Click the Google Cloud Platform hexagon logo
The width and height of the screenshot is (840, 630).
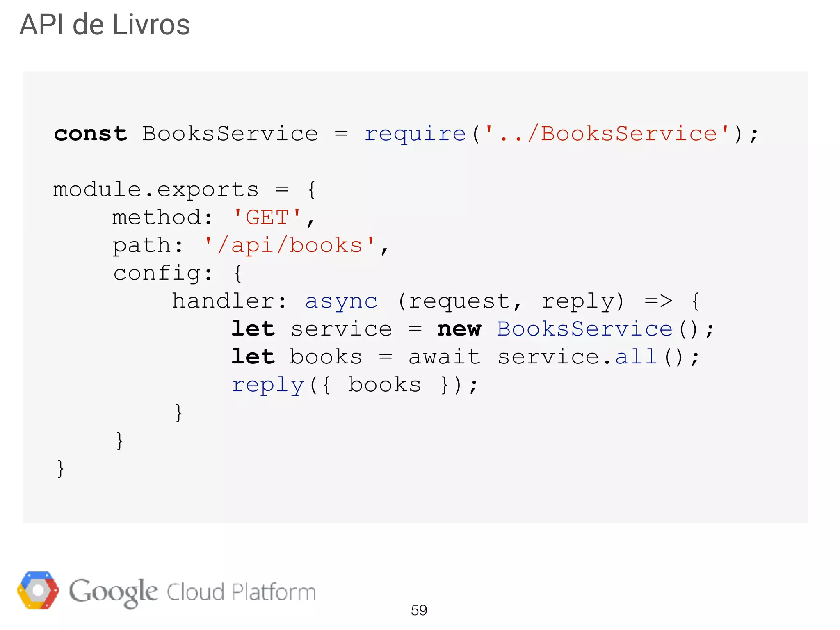pyautogui.click(x=38, y=590)
